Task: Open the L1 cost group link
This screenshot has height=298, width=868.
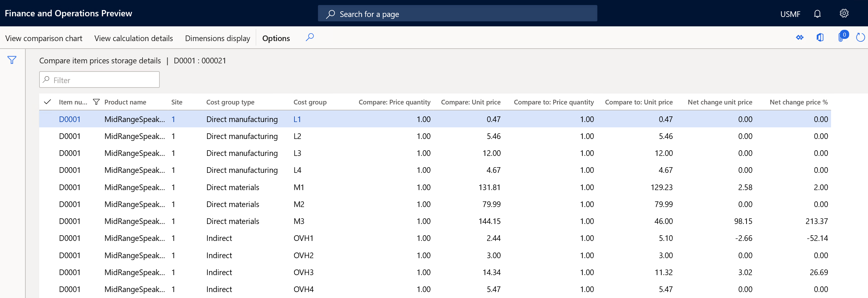Action: (x=297, y=119)
